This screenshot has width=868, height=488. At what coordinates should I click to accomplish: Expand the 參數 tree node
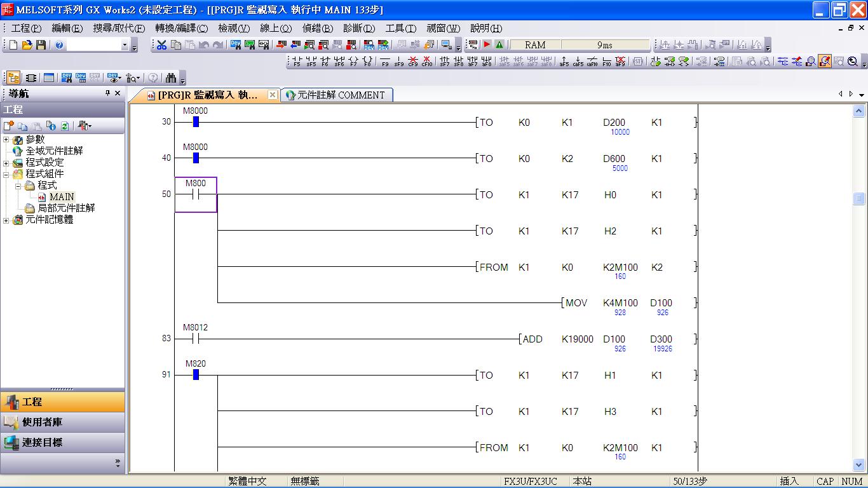click(6, 140)
